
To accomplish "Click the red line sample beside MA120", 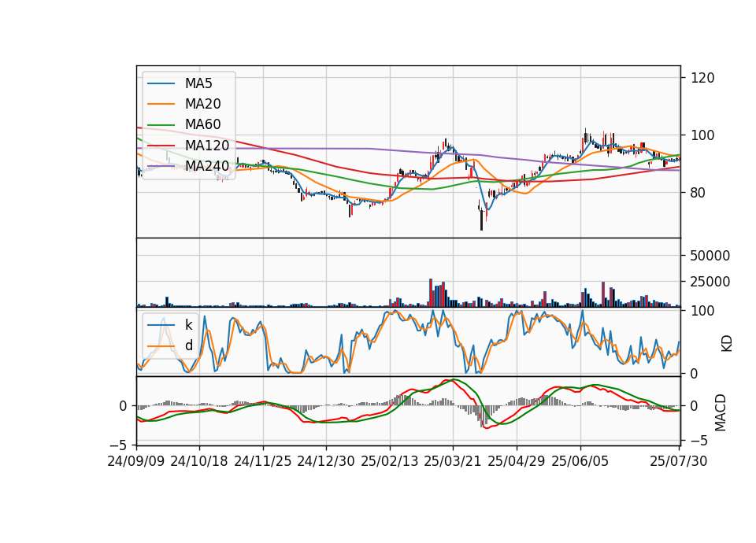I will [x=161, y=146].
